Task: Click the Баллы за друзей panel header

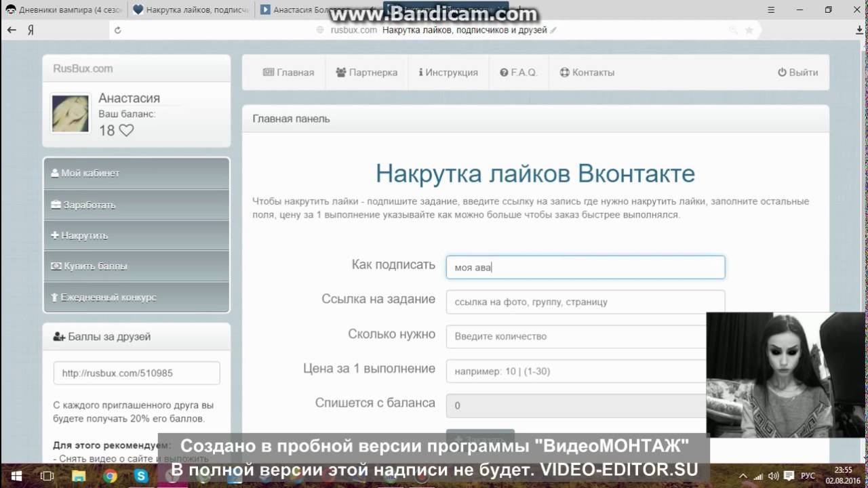Action: (136, 336)
